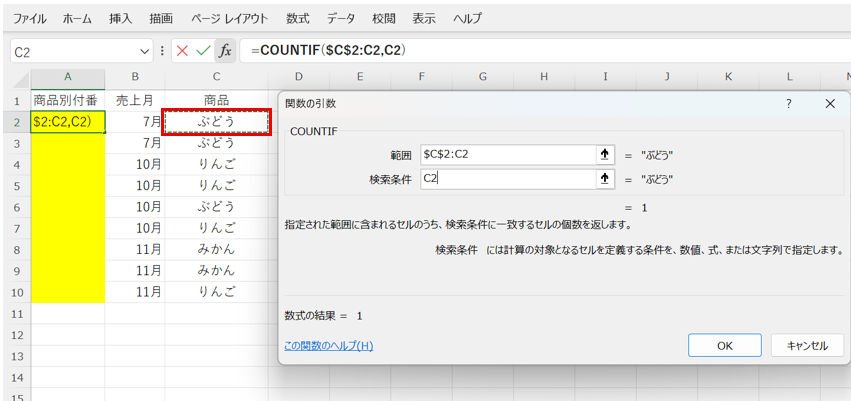Expand the name box dropdown arrow

146,50
